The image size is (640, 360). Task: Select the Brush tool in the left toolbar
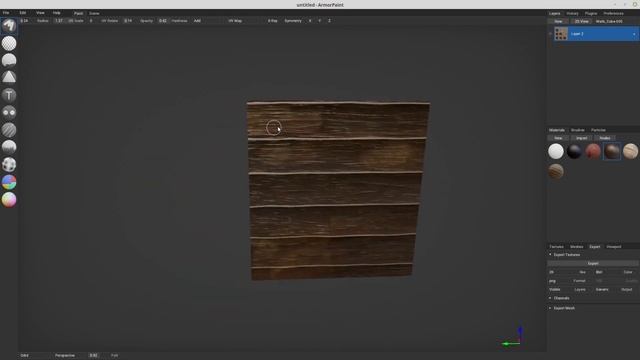(9, 26)
